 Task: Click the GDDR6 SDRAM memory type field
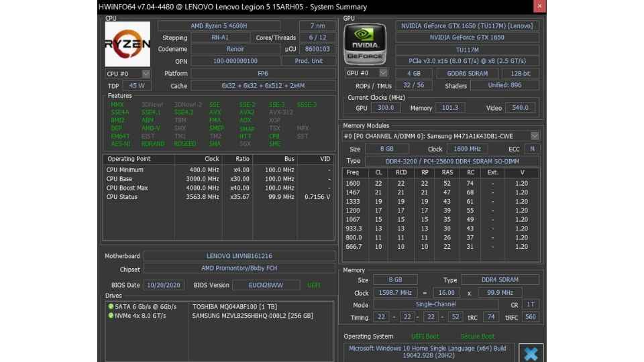coord(468,74)
